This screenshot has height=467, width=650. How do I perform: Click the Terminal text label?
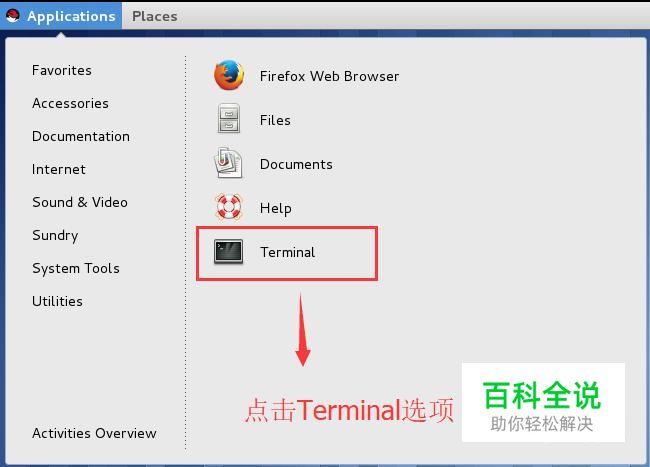[x=288, y=252]
